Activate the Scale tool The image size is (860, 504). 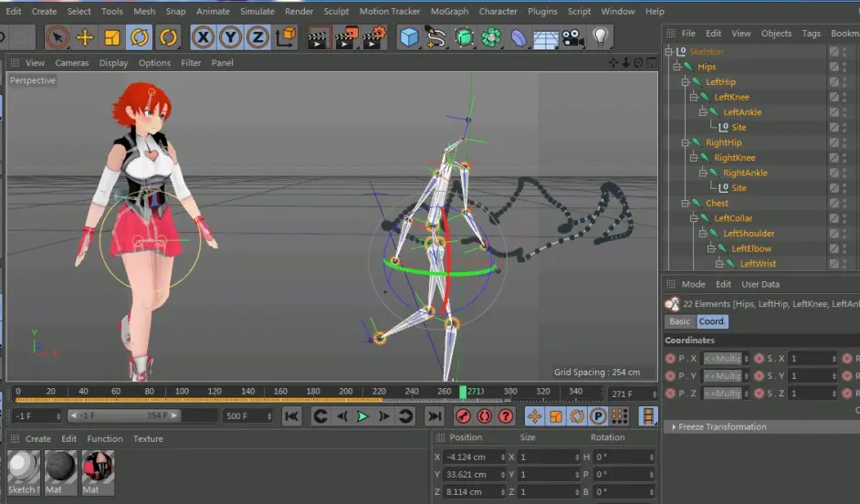tap(112, 37)
